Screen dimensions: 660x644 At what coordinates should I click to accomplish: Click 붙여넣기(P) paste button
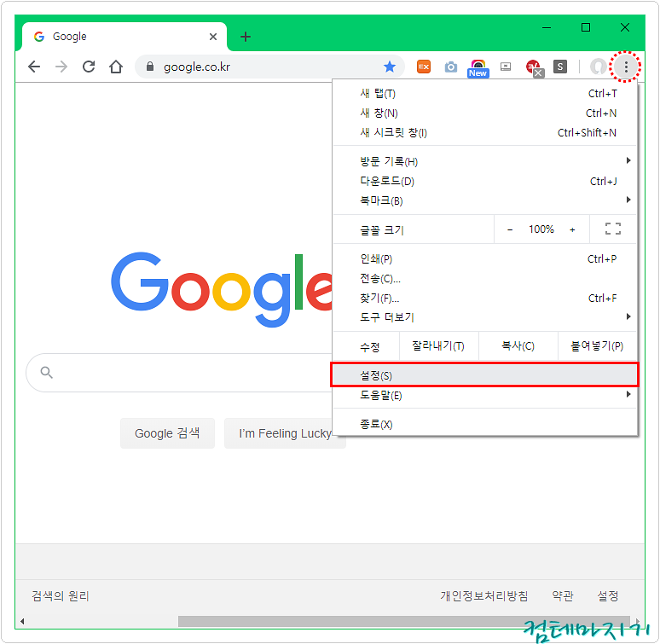coord(597,346)
